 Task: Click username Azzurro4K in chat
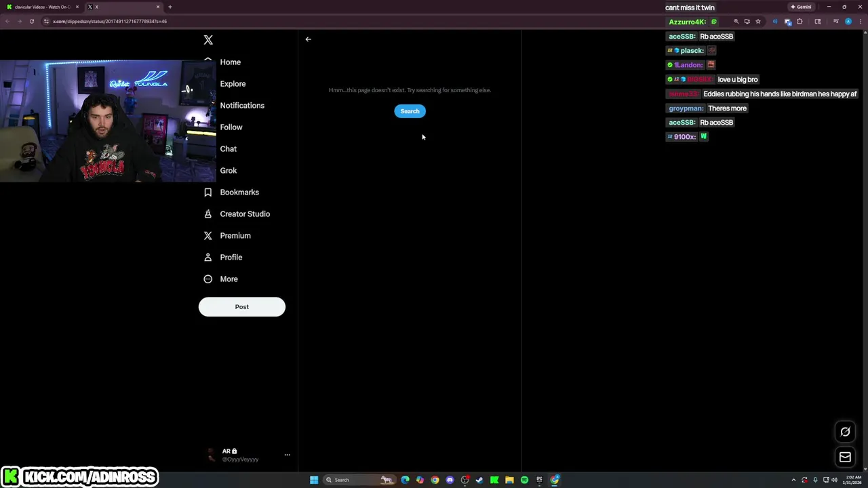(687, 22)
